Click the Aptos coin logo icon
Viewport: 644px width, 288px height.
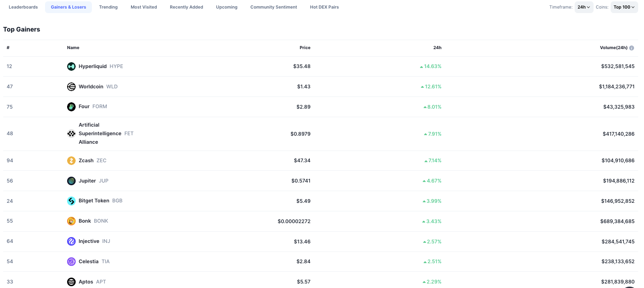[x=71, y=282]
